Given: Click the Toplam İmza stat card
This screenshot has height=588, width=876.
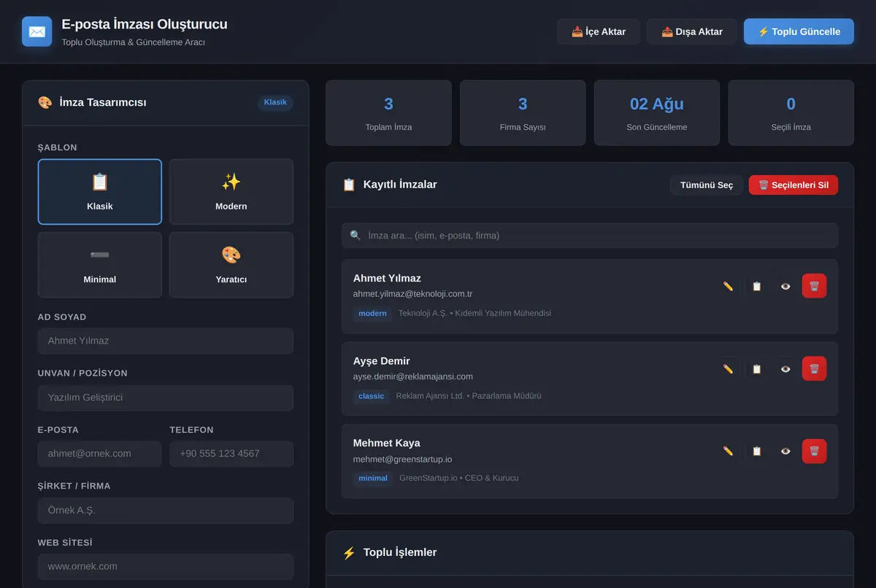Looking at the screenshot, I should pos(388,113).
